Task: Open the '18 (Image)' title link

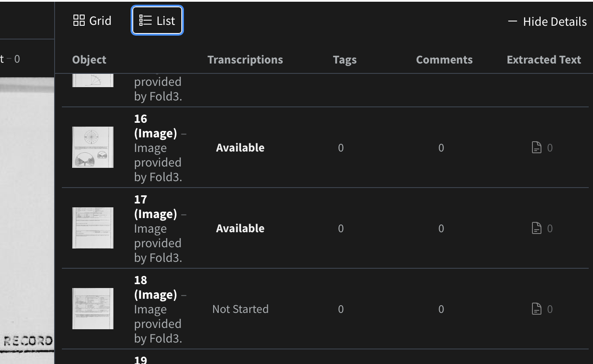Action: click(x=155, y=287)
